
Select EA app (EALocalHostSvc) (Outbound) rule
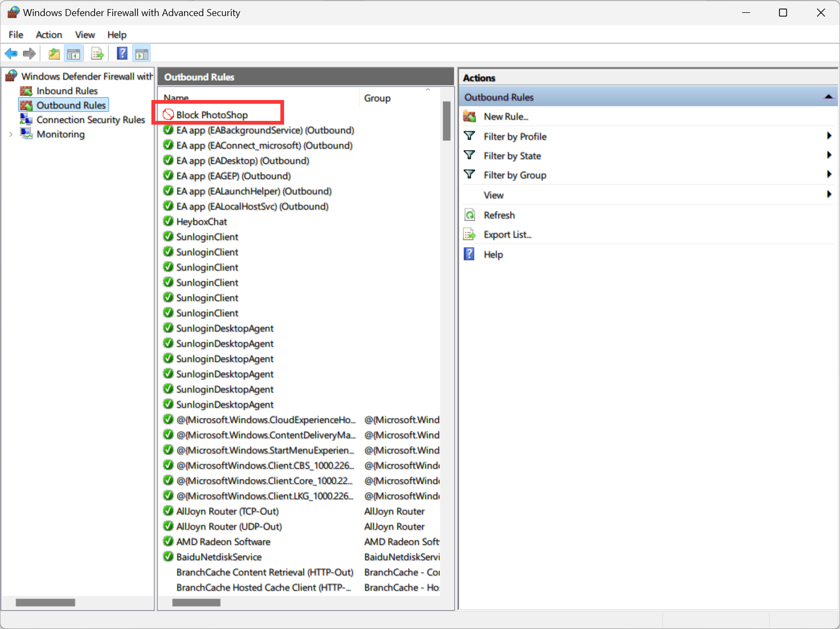(253, 206)
